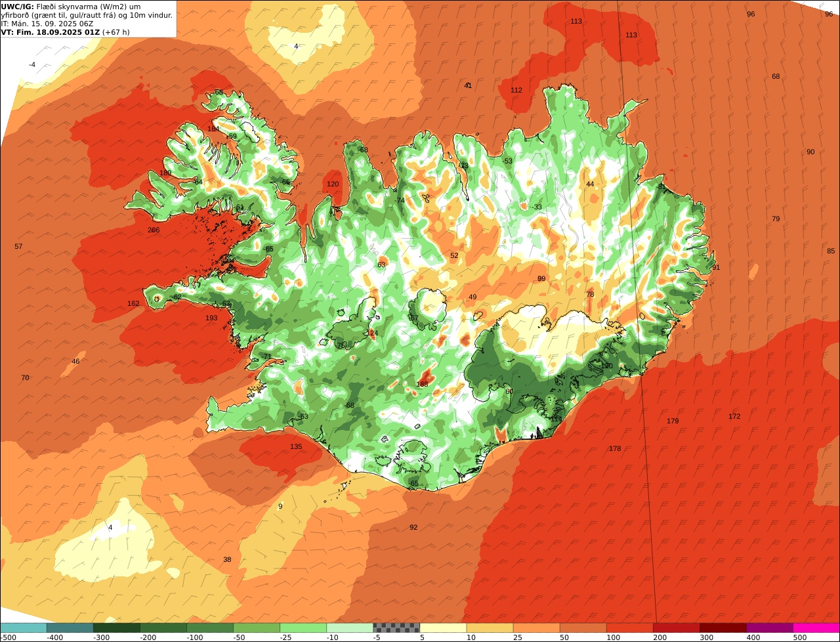Click the '206' flux value west of Iceland

coord(154,230)
